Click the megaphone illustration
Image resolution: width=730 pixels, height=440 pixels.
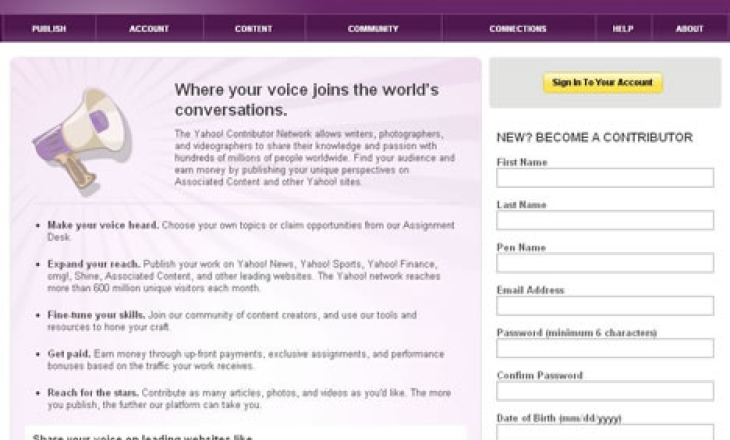(82, 142)
